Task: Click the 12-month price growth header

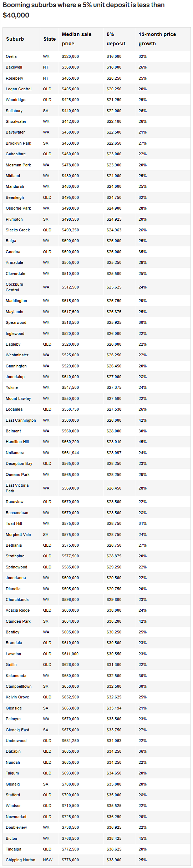Action: click(157, 39)
